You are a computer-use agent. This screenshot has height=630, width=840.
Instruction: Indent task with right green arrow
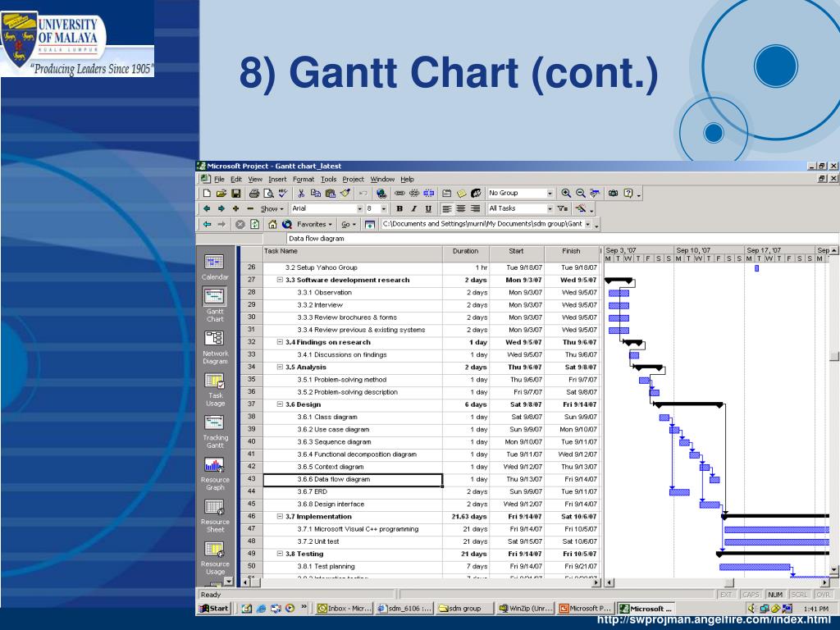click(x=221, y=208)
